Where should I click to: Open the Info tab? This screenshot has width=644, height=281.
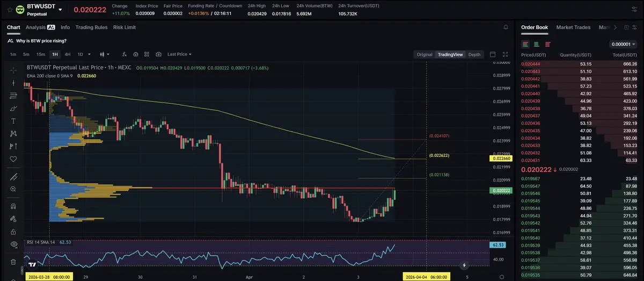pos(65,27)
